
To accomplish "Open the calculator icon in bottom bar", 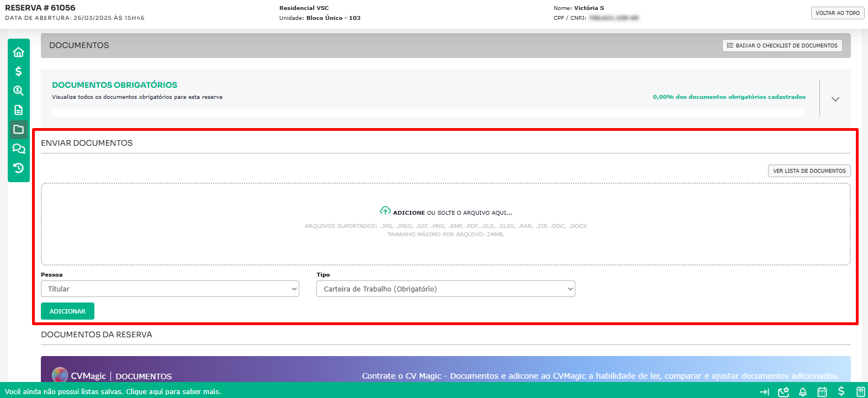I will 860,392.
